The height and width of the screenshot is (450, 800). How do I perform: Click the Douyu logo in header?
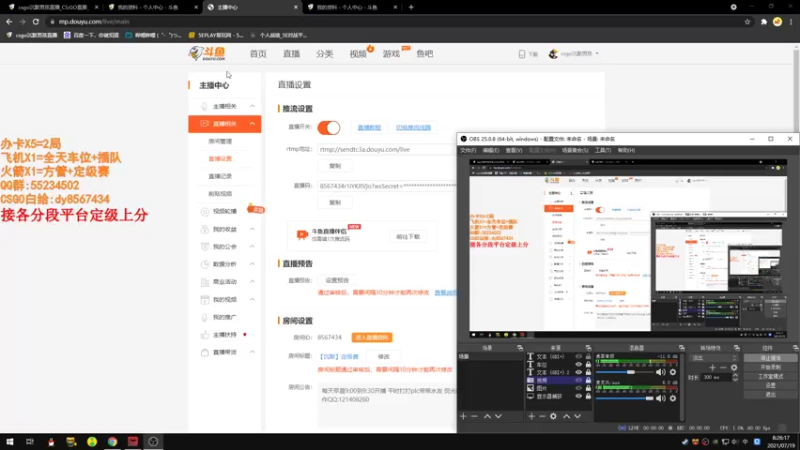pos(207,53)
